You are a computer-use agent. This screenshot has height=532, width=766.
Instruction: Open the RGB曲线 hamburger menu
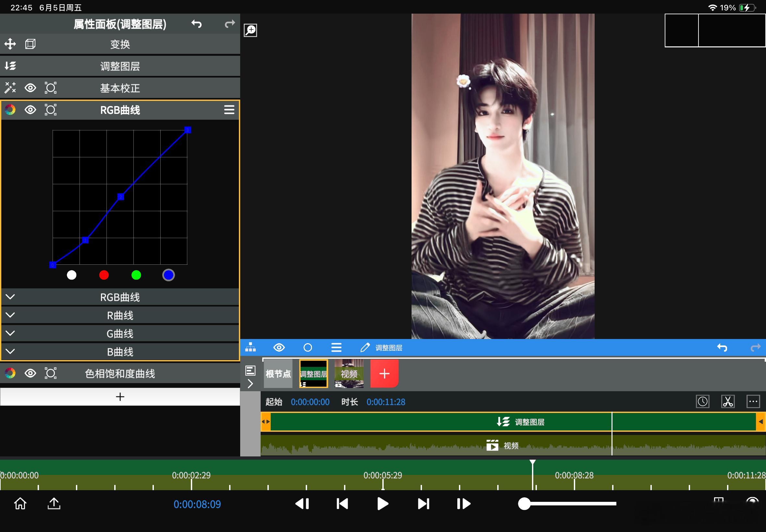[229, 110]
